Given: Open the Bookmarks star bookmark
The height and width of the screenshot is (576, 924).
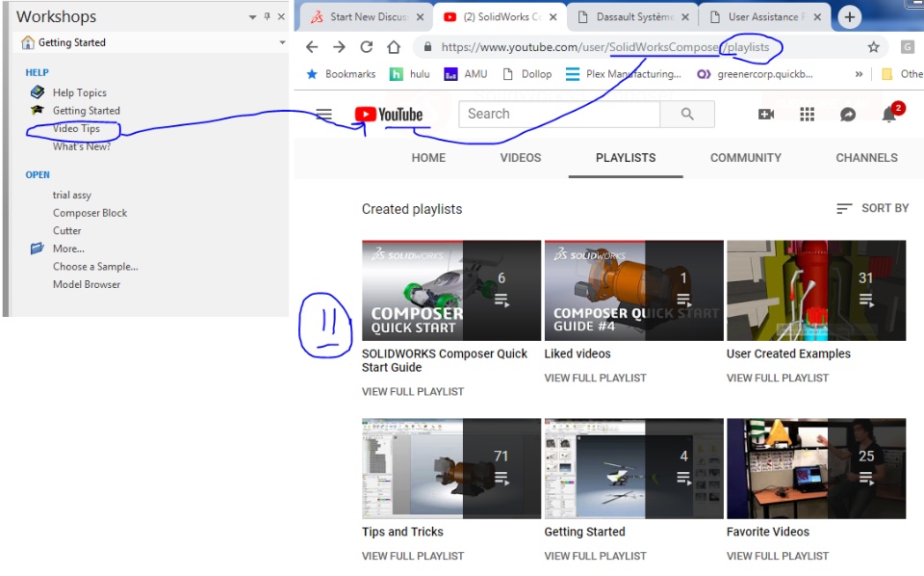Looking at the screenshot, I should pos(341,74).
